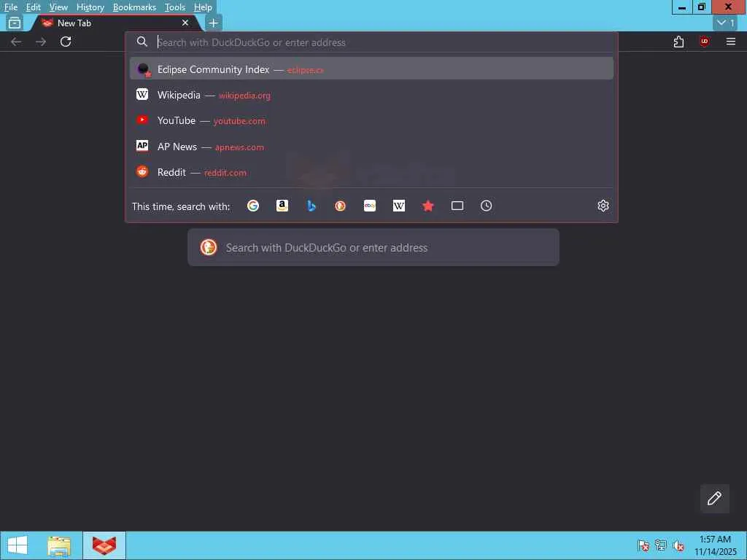
Task: Open search settings gear icon
Action: pyautogui.click(x=603, y=206)
